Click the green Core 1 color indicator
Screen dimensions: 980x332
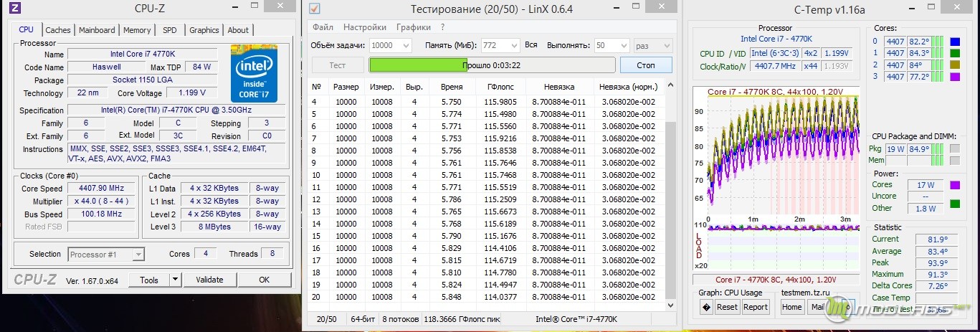click(x=955, y=53)
